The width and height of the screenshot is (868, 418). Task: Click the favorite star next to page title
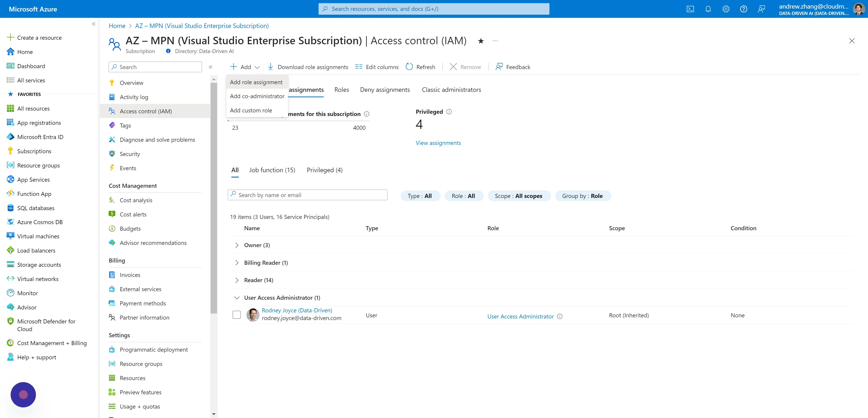point(481,41)
